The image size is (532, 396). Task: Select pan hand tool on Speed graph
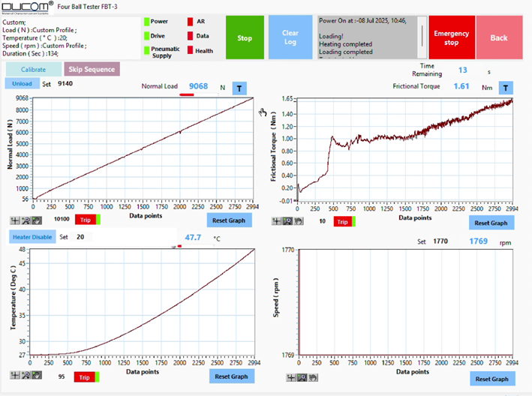312,377
